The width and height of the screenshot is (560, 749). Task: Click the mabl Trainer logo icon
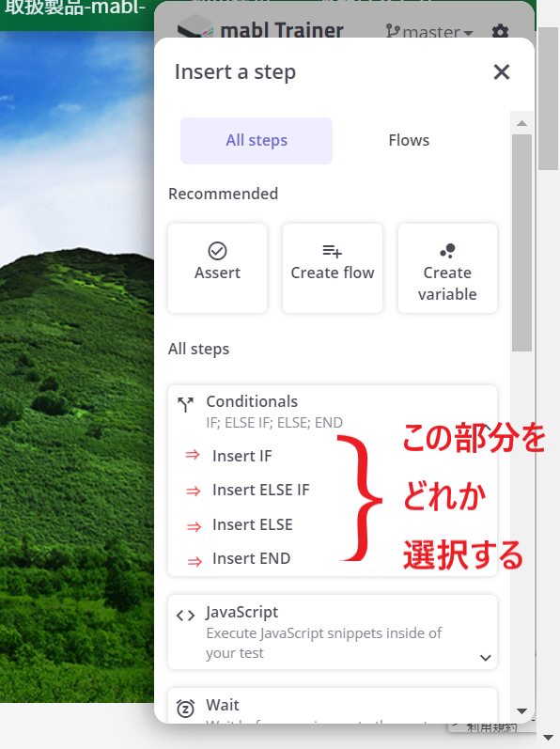pos(194,26)
